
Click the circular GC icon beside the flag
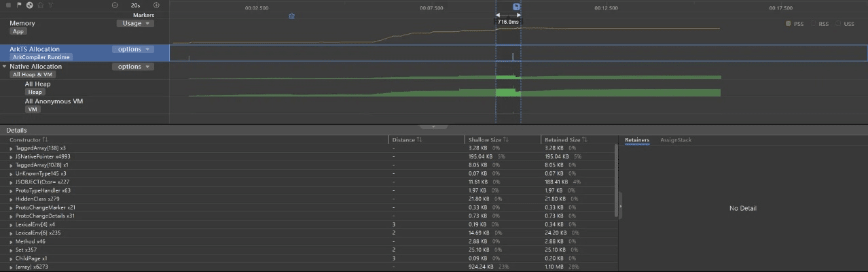[x=30, y=5]
